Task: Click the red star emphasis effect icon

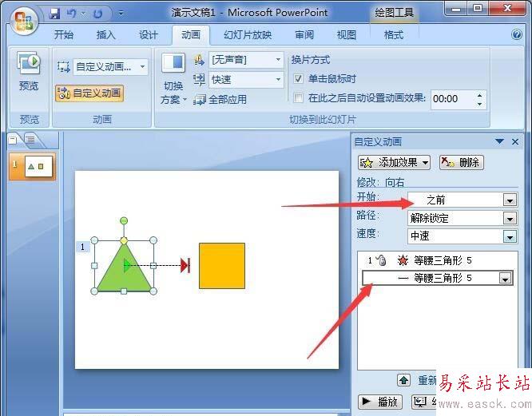Action: (403, 260)
